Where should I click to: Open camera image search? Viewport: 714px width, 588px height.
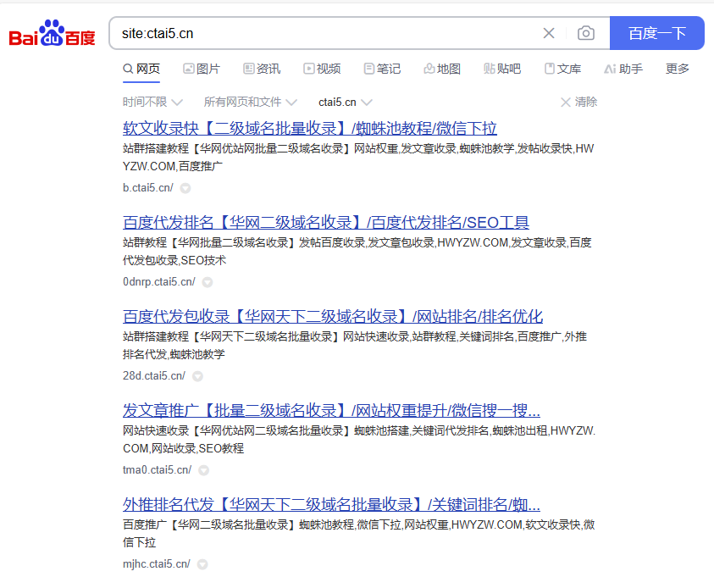click(586, 33)
